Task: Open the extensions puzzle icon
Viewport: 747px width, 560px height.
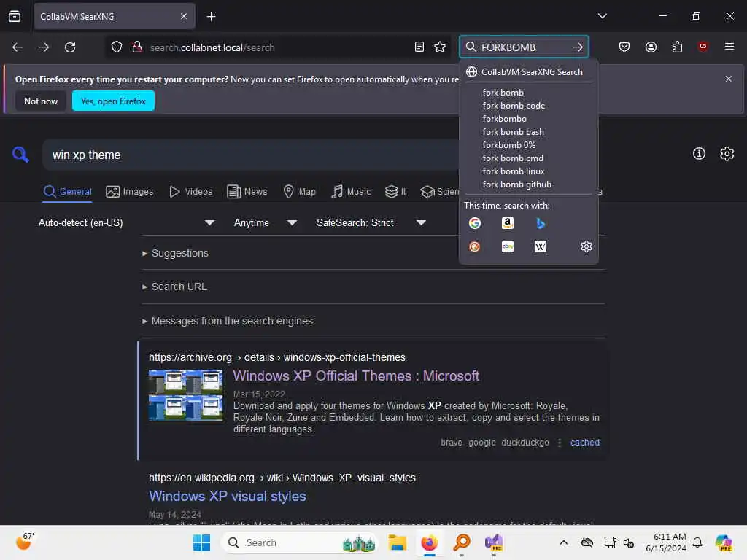Action: click(677, 47)
